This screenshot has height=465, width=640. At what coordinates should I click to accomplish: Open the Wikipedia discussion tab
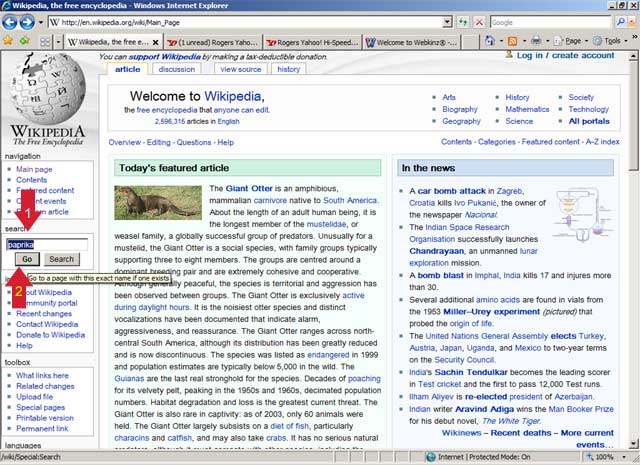[x=177, y=69]
